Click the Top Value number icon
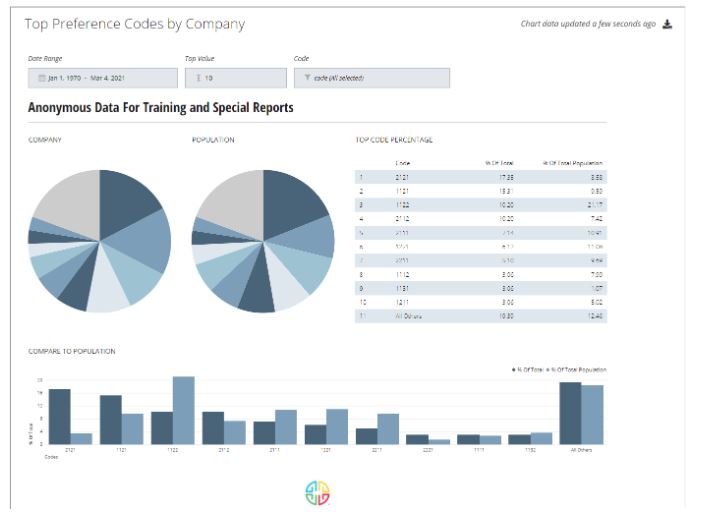The image size is (701, 521). tap(199, 77)
